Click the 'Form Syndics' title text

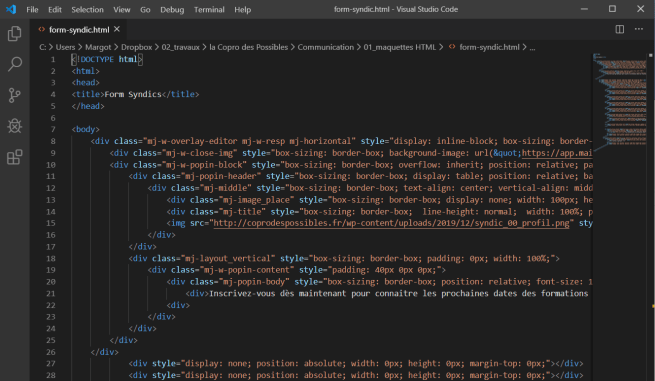pyautogui.click(x=133, y=94)
